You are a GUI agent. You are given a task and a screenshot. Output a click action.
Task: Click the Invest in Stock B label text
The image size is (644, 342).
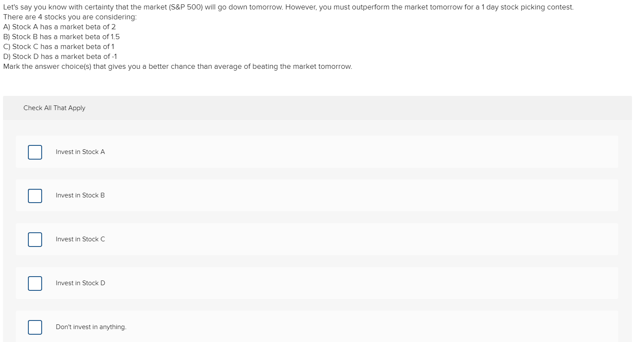click(80, 195)
